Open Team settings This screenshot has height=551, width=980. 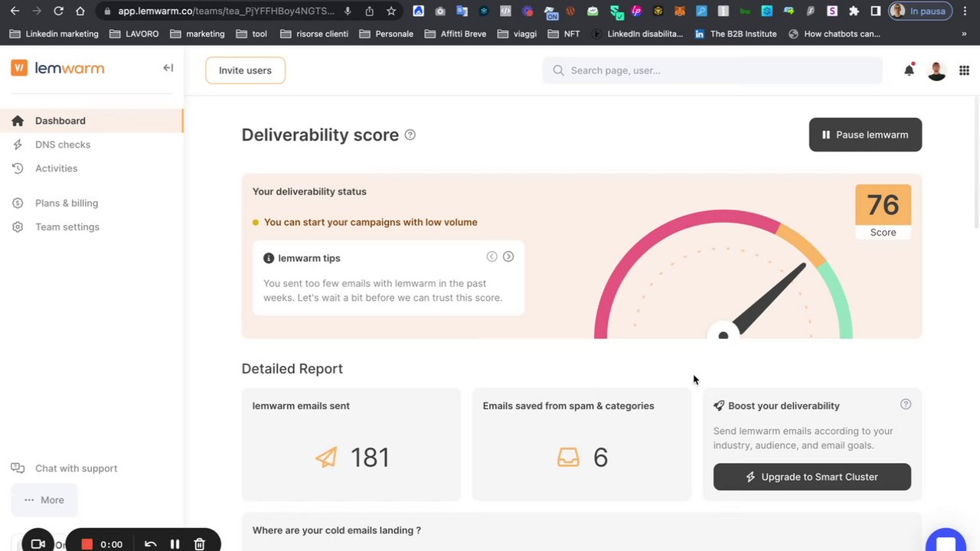67,227
